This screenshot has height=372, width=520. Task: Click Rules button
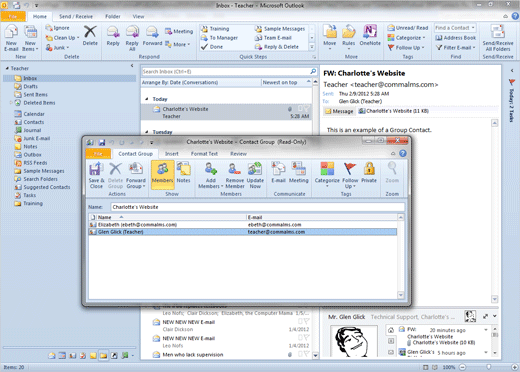coord(349,37)
